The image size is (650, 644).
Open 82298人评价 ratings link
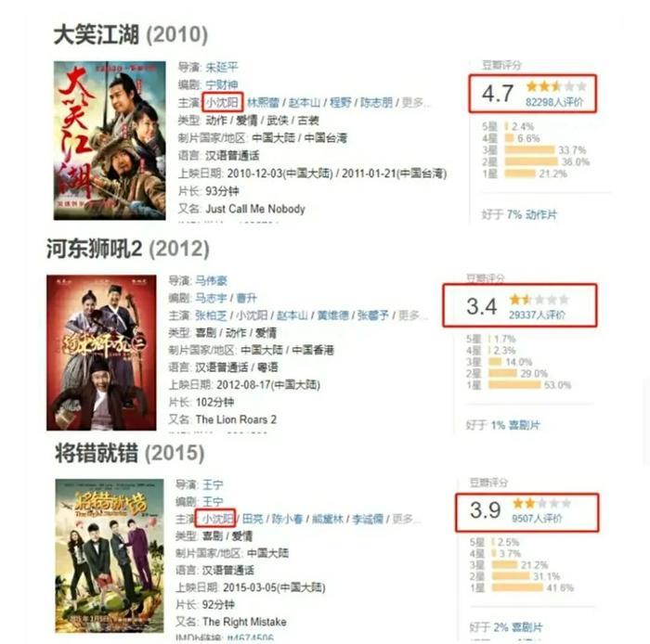[554, 102]
